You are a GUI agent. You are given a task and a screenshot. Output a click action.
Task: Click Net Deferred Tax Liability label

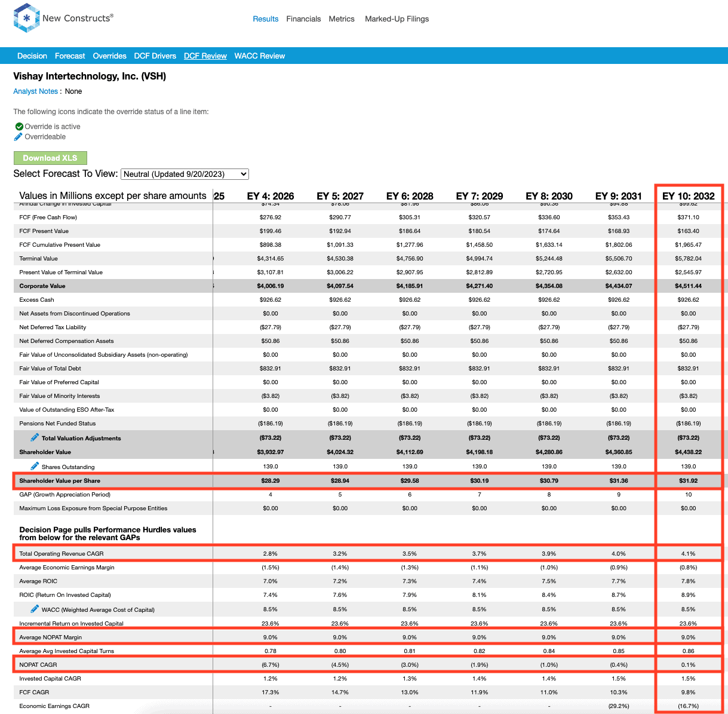tap(53, 327)
